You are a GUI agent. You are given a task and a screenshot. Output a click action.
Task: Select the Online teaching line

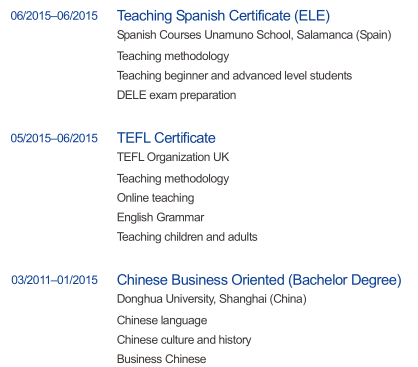[155, 198]
